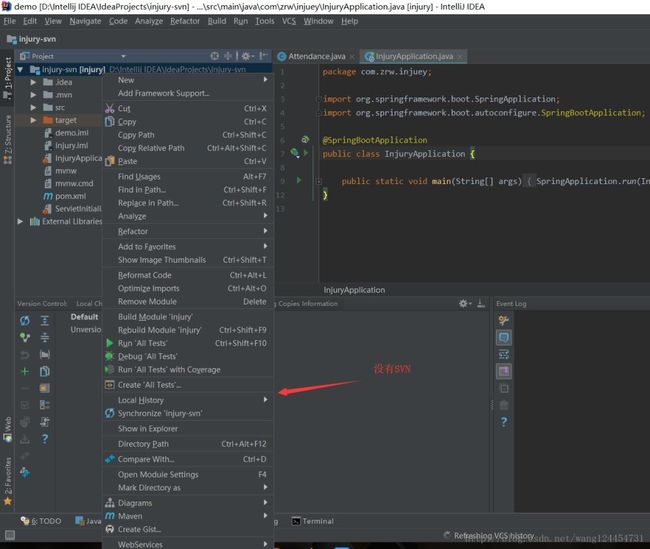Click the Create Gist GitHub icon
This screenshot has width=650, height=549.
tap(109, 529)
